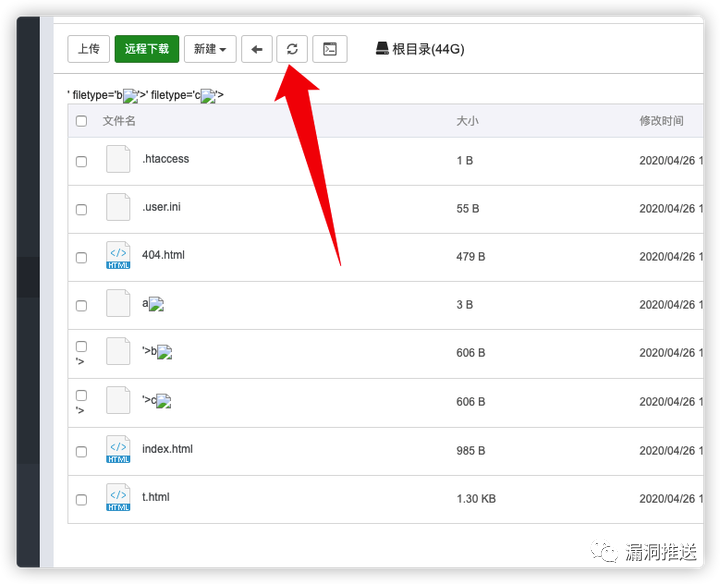Click the 404.html file icon
The width and height of the screenshot is (720, 584).
[x=118, y=256]
